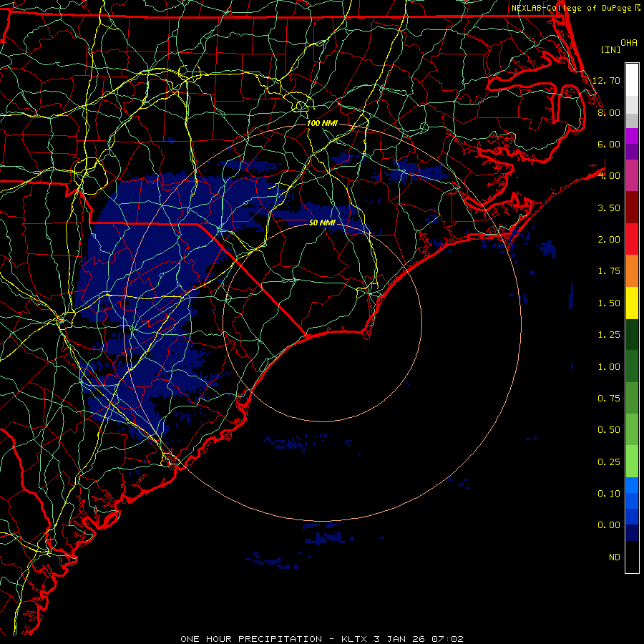Click the magenta 6.00 legend swatch
644x644 pixels.
click(632, 136)
